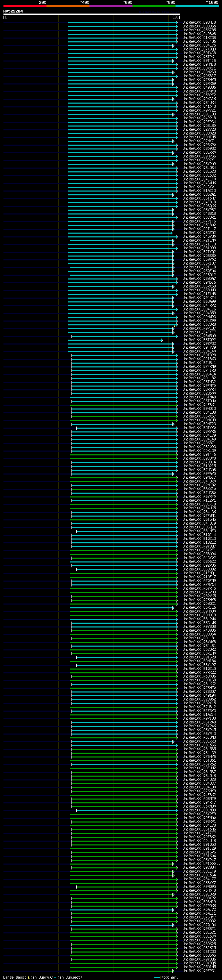Open the UniRef100_A9NXU9 entry

(x=199, y=420)
